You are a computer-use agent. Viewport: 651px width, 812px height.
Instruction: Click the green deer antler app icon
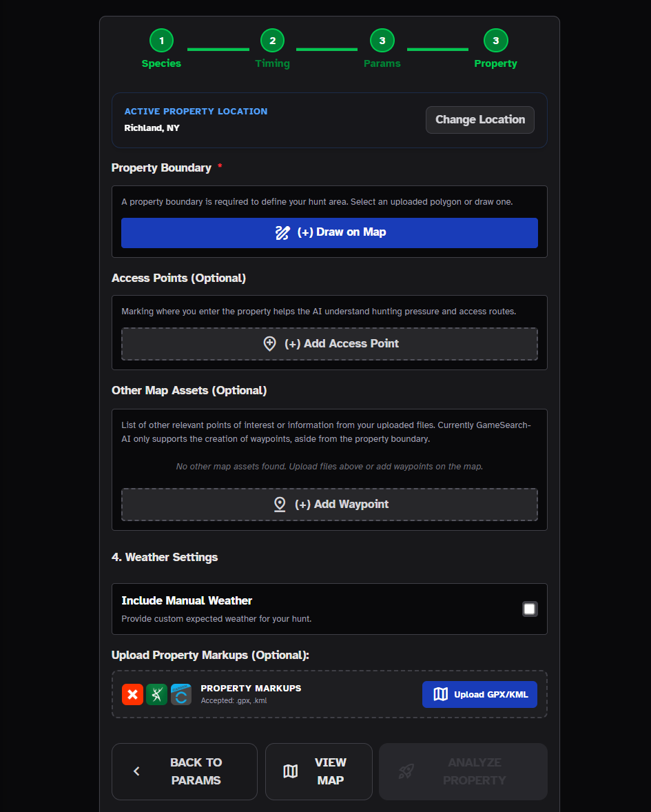tap(157, 694)
